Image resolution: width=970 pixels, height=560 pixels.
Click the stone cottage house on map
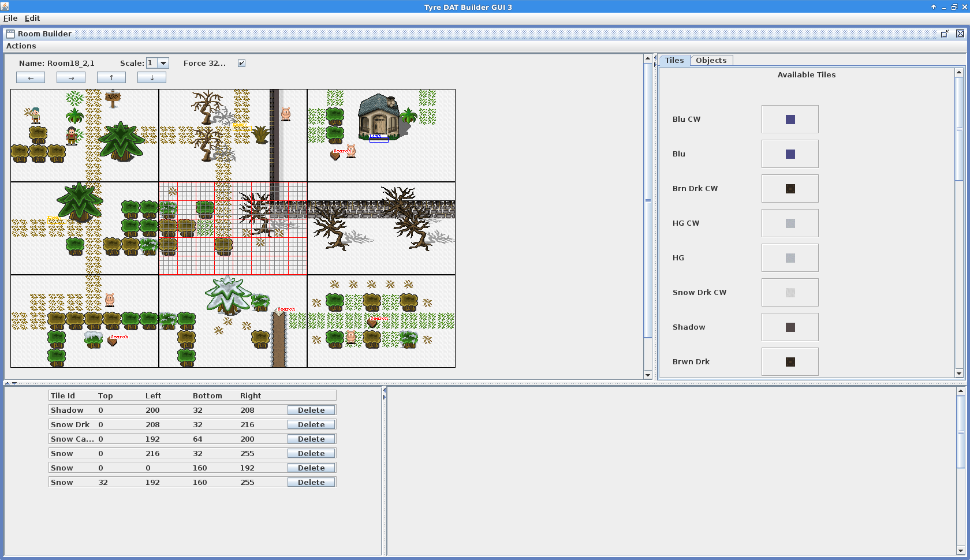[378, 117]
